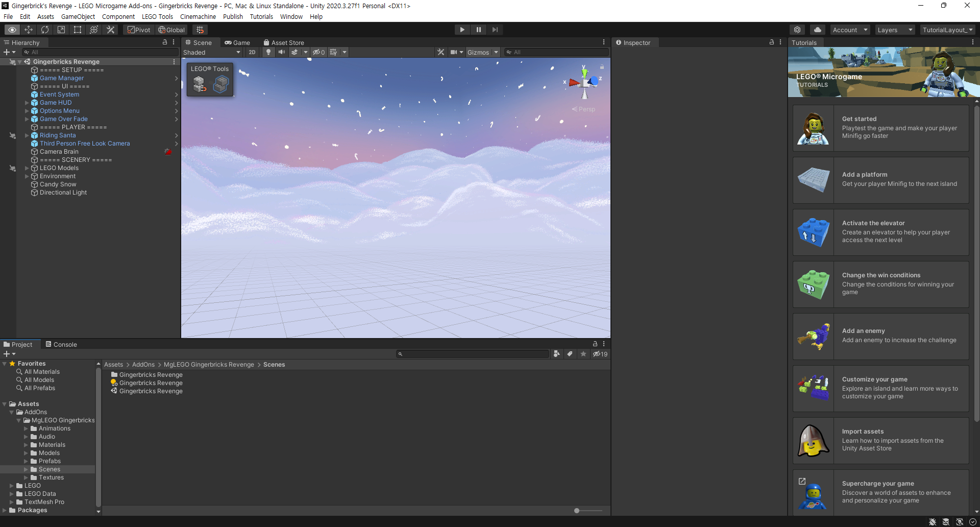Select the Scale tool
Image resolution: width=980 pixels, height=527 pixels.
(61, 30)
